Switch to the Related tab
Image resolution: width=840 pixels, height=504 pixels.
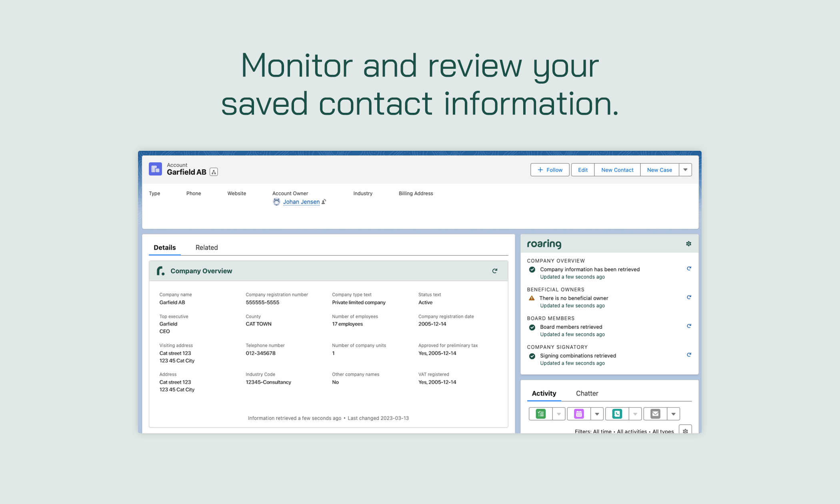click(206, 246)
